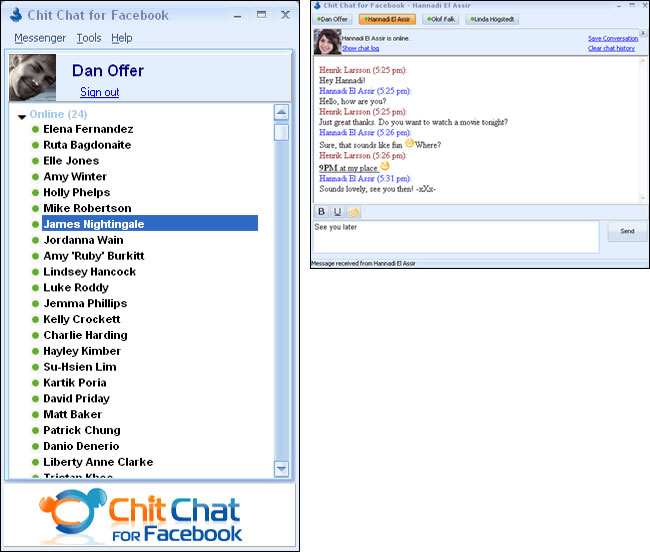Click the bold formatting button
The height and width of the screenshot is (552, 650).
click(322, 212)
